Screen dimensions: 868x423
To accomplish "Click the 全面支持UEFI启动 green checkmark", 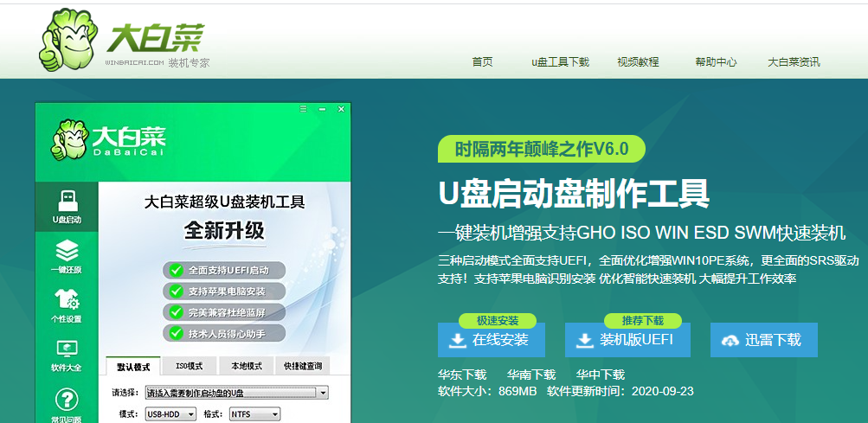I will (176, 269).
